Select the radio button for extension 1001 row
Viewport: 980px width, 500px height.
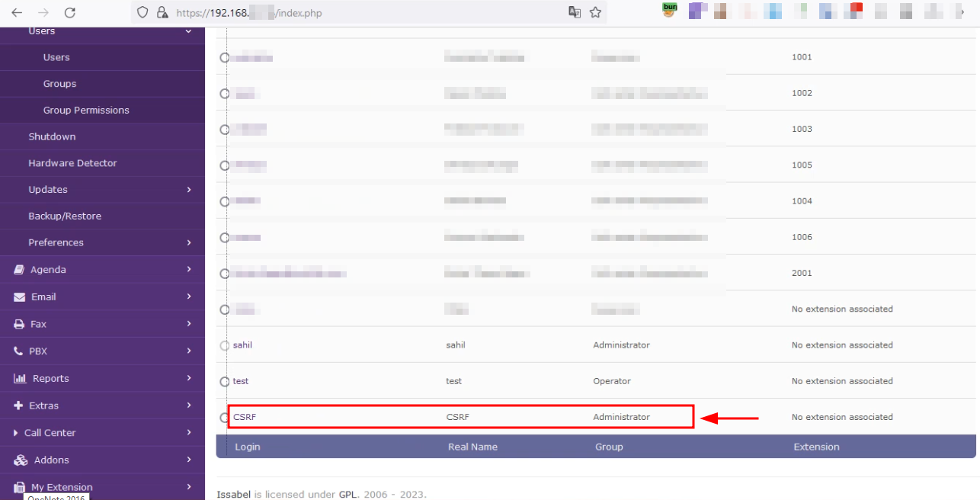tap(225, 58)
